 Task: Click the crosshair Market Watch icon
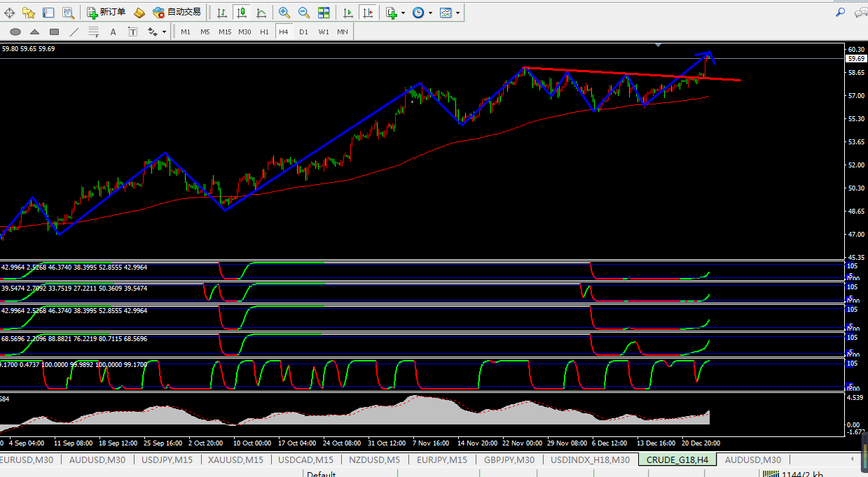[x=10, y=13]
